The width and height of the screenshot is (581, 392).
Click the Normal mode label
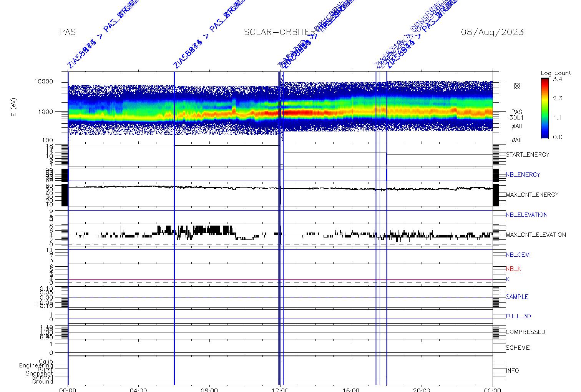(43, 378)
